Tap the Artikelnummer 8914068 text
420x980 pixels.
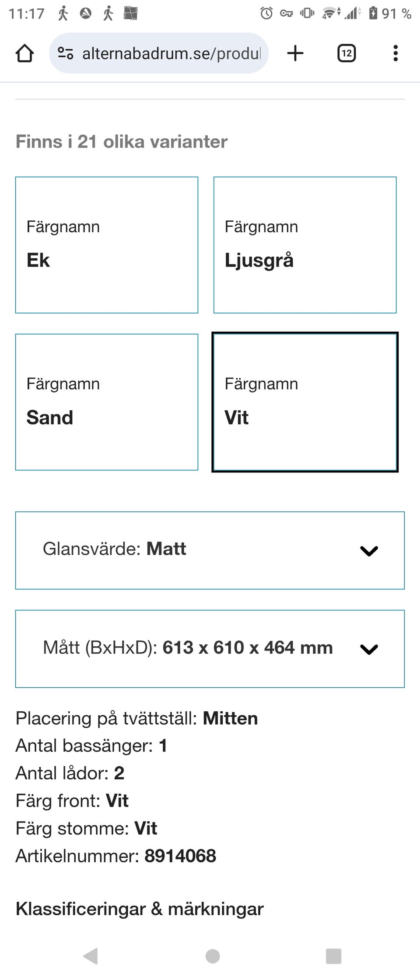[x=116, y=856]
